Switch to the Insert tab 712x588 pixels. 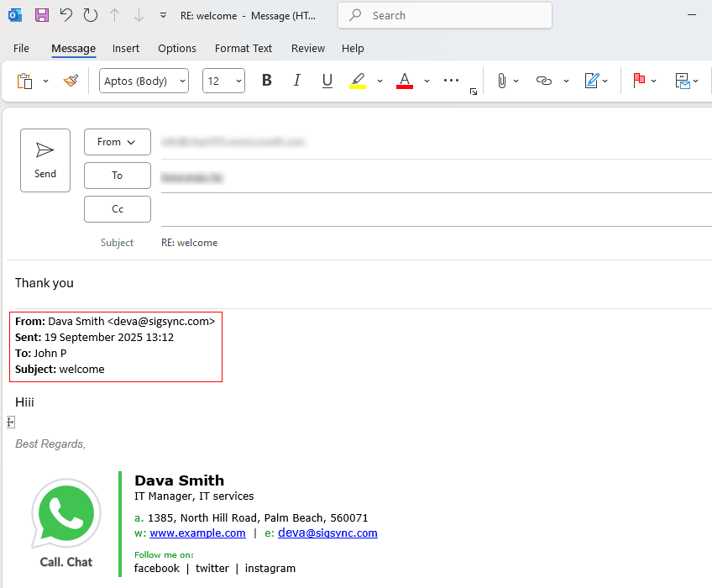coord(126,49)
